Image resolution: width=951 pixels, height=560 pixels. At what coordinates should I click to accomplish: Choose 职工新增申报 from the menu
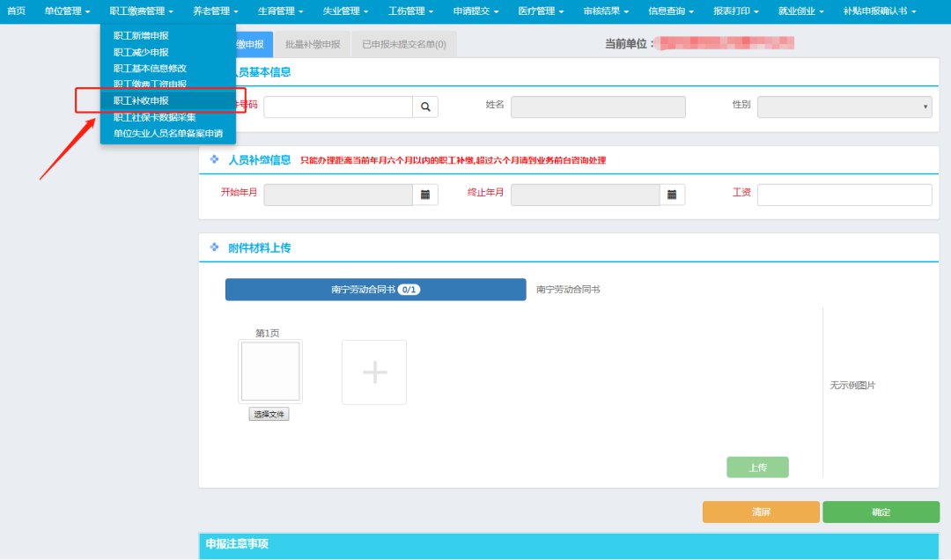[141, 35]
